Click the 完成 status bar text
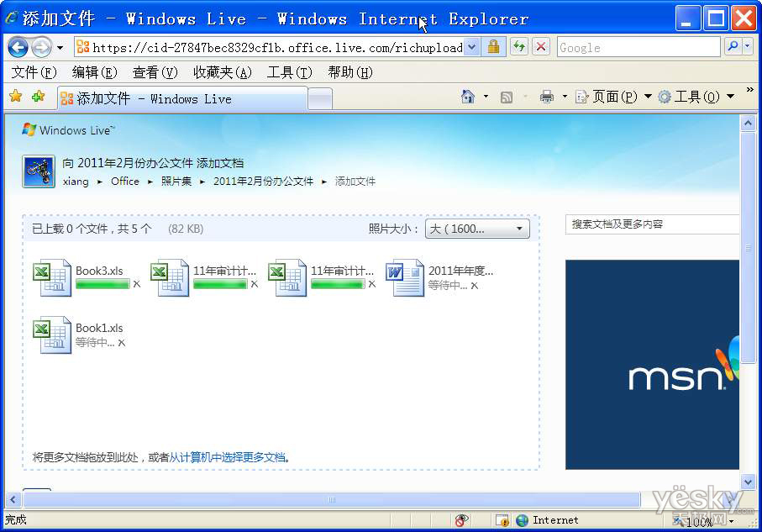The width and height of the screenshot is (762, 532). point(16,519)
